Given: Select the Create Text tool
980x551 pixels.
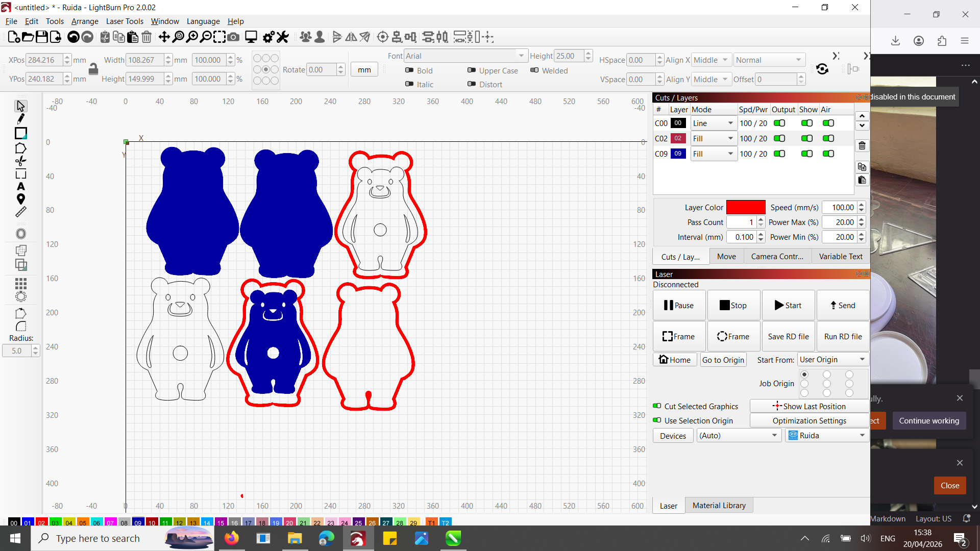Looking at the screenshot, I should tap(20, 187).
